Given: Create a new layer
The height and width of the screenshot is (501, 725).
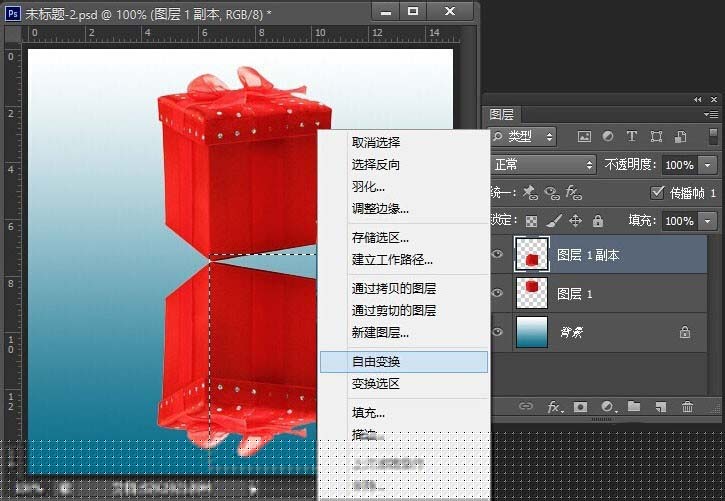Looking at the screenshot, I should pyautogui.click(x=661, y=407).
